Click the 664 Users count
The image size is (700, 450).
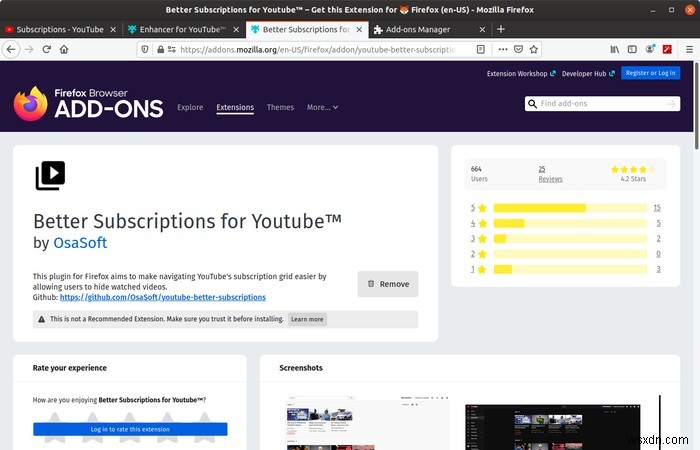pos(479,174)
